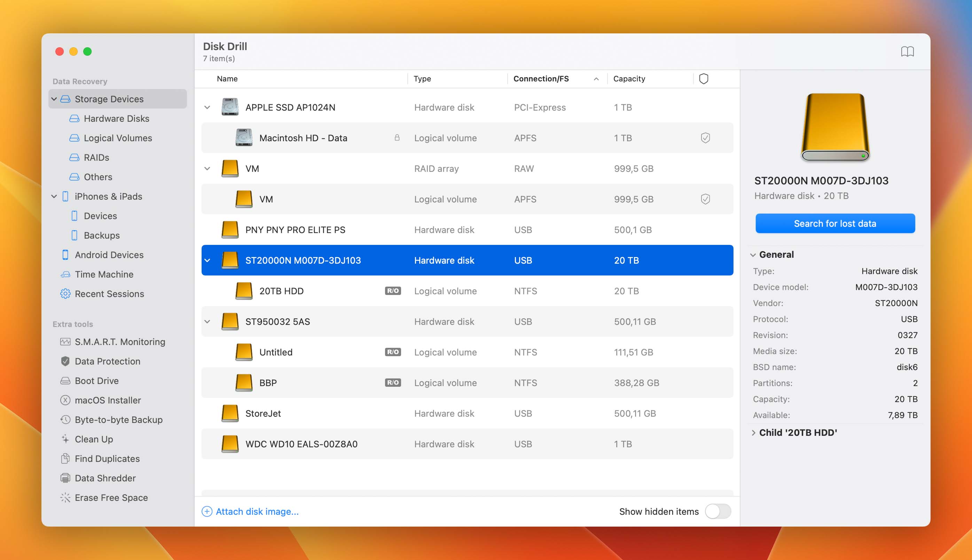Click Search for lost data button
The width and height of the screenshot is (972, 560).
click(x=835, y=223)
